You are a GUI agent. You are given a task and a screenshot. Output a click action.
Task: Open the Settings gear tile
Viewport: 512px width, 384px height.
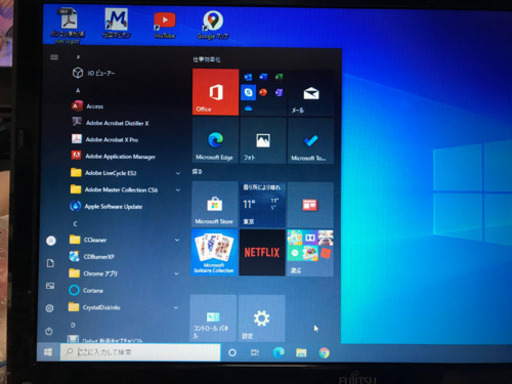262,318
